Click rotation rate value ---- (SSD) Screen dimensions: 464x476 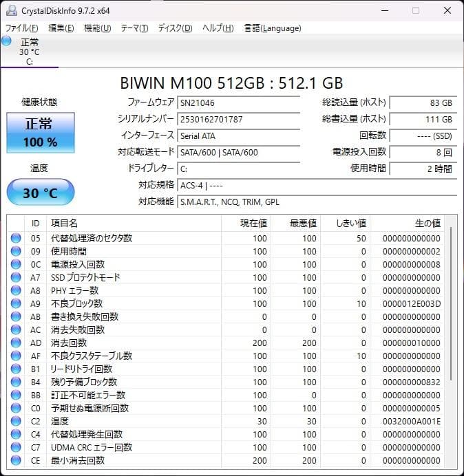tap(423, 136)
